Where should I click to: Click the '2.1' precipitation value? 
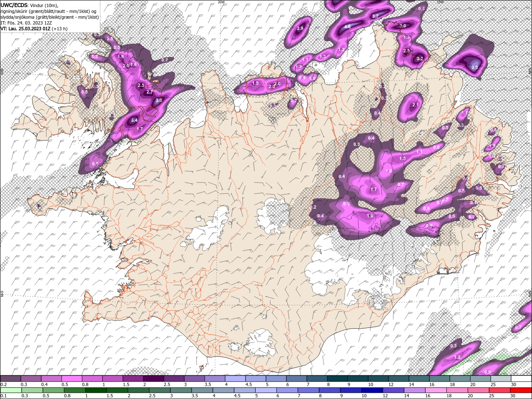(415, 105)
